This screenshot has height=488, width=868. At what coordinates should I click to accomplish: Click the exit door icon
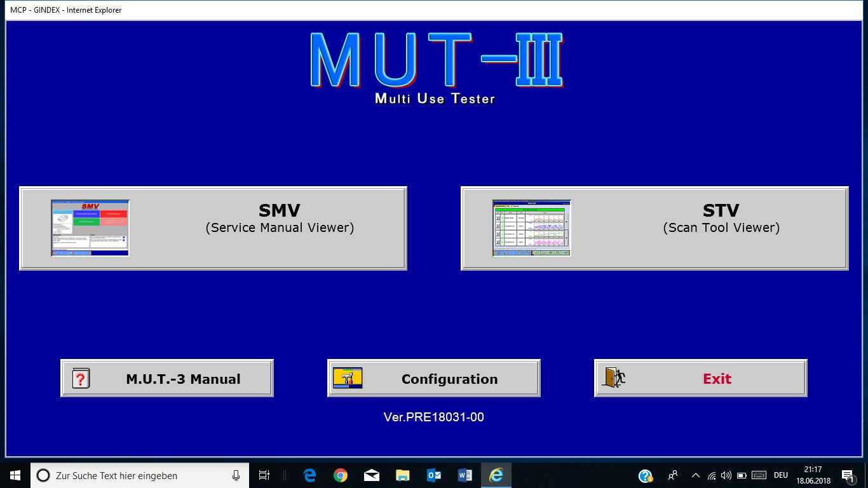pos(614,378)
